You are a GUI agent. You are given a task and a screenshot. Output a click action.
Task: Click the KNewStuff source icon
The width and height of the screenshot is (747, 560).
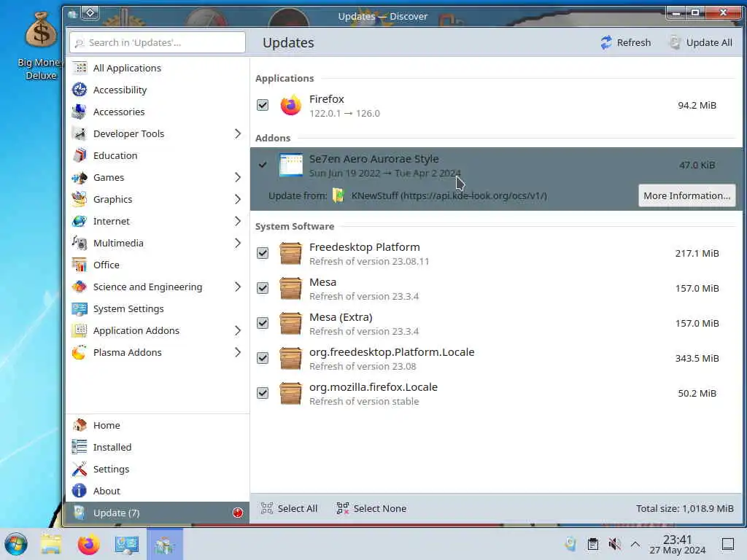click(x=338, y=195)
